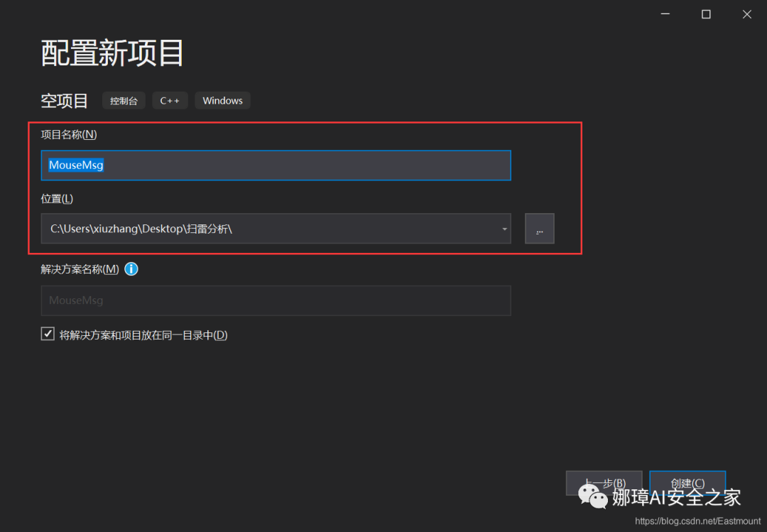Maximize the configure project window
This screenshot has height=532, width=767.
click(x=706, y=14)
